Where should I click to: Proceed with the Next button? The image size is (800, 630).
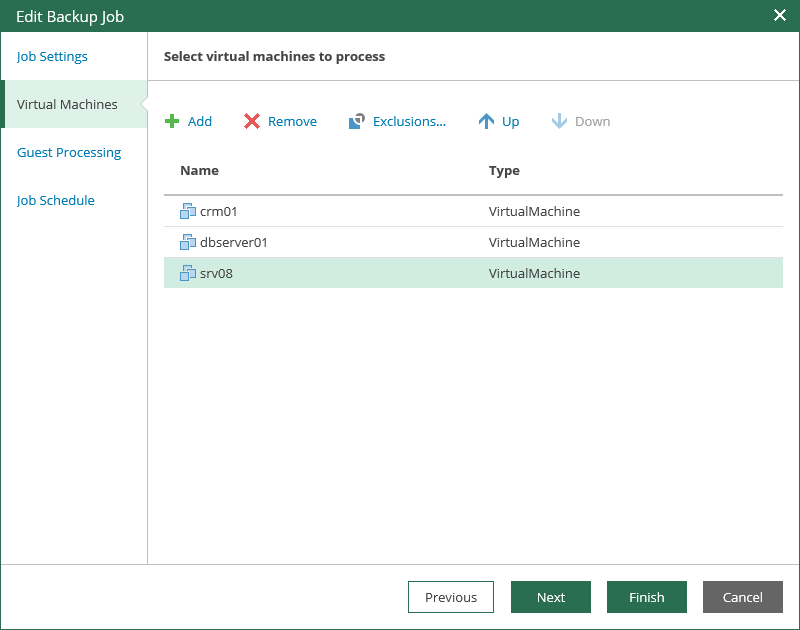(551, 597)
